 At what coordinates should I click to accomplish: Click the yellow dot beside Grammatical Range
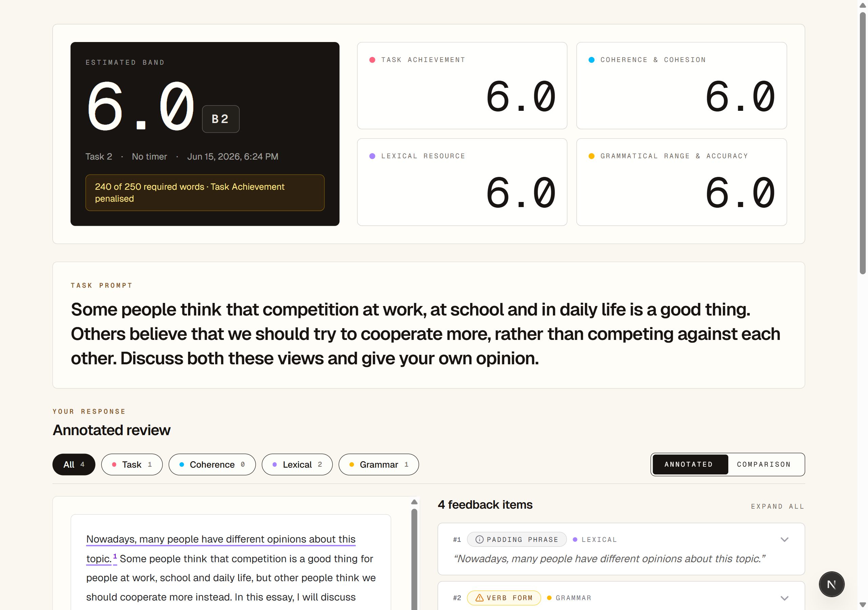[591, 156]
